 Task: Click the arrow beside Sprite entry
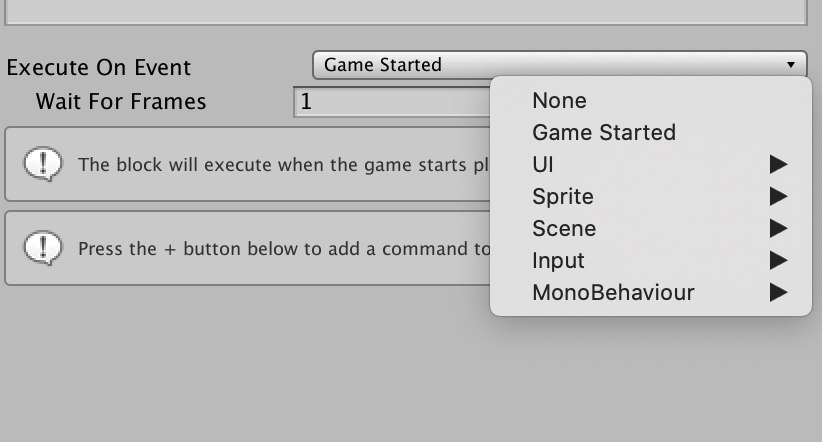point(778,197)
